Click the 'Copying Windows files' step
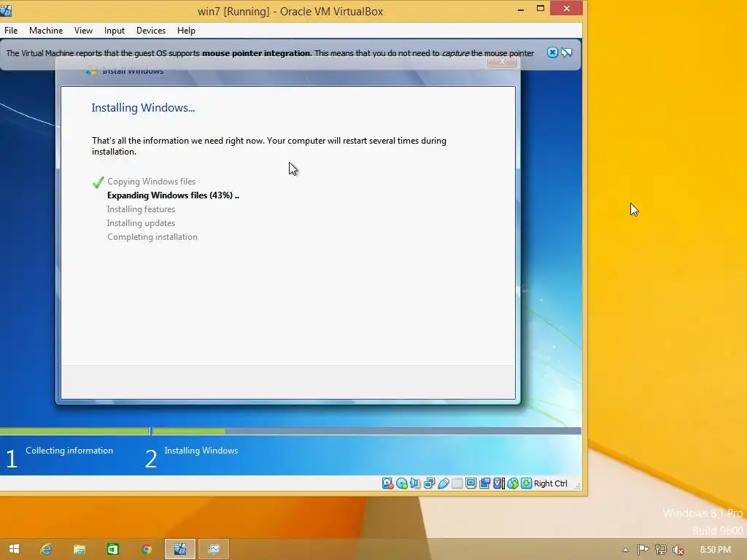The image size is (747, 560). pos(151,182)
